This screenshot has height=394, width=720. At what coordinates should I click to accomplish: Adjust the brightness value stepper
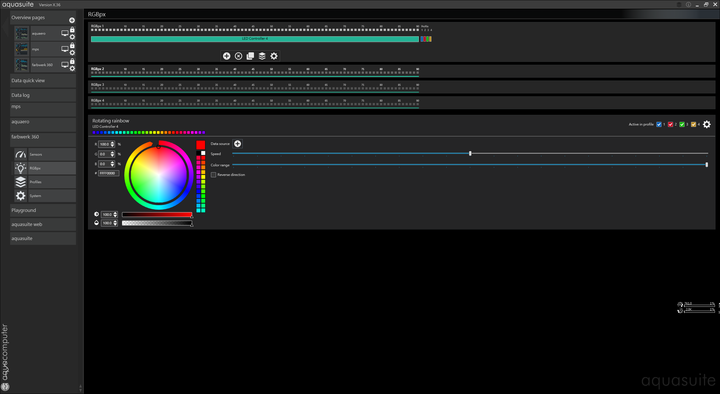point(115,214)
